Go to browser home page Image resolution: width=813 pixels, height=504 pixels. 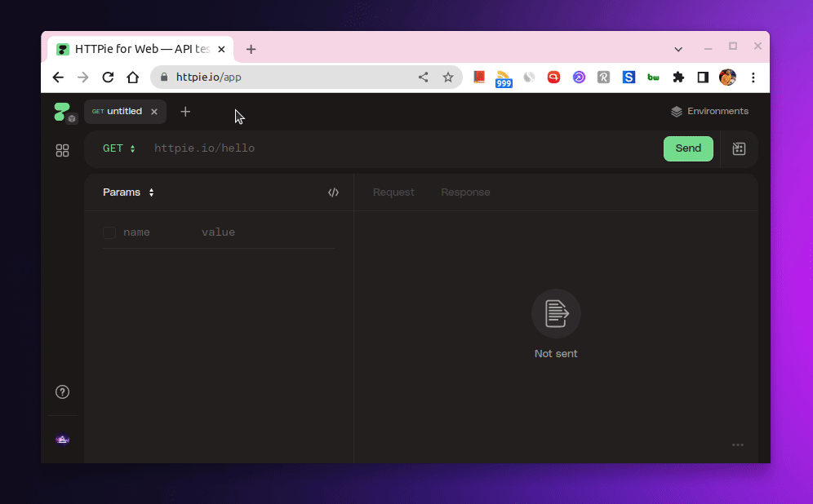click(x=133, y=77)
